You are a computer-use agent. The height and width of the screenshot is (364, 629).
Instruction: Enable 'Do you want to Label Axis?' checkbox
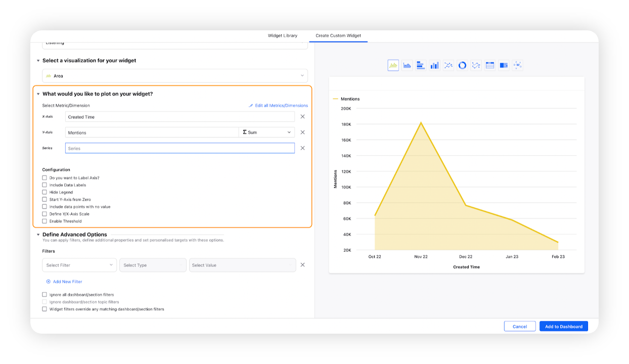pos(44,178)
